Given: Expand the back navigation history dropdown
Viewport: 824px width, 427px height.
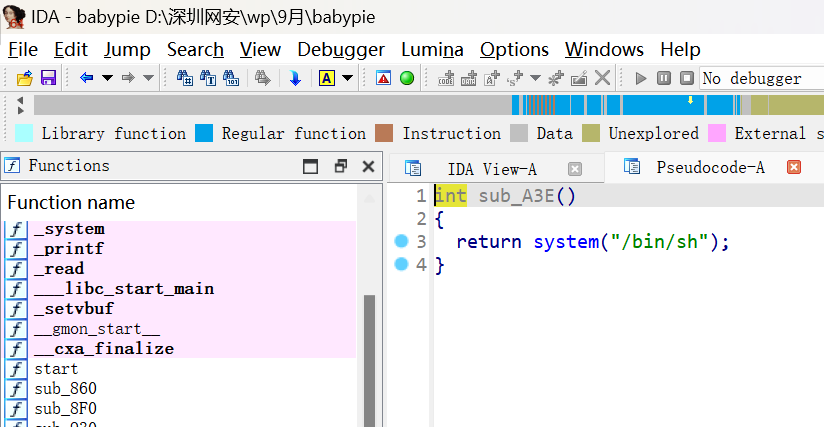Looking at the screenshot, I should click(x=105, y=78).
